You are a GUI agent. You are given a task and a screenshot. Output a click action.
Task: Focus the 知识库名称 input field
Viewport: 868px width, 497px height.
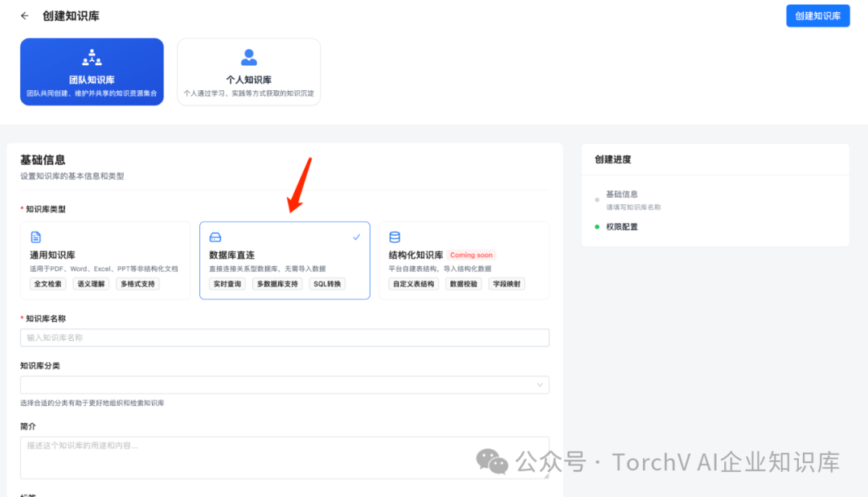point(285,338)
